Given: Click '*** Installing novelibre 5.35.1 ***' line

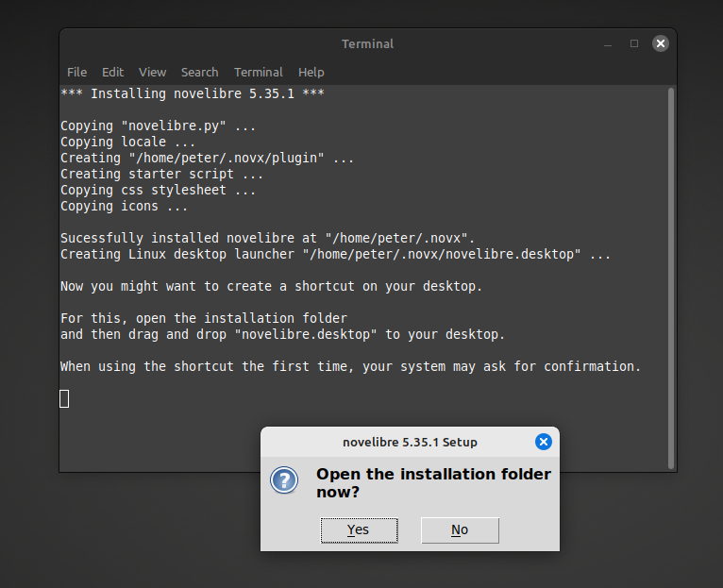Looking at the screenshot, I should 193,93.
